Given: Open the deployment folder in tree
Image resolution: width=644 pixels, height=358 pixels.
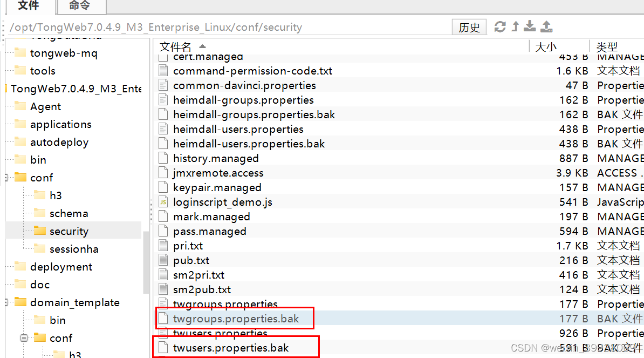Looking at the screenshot, I should coord(61,267).
